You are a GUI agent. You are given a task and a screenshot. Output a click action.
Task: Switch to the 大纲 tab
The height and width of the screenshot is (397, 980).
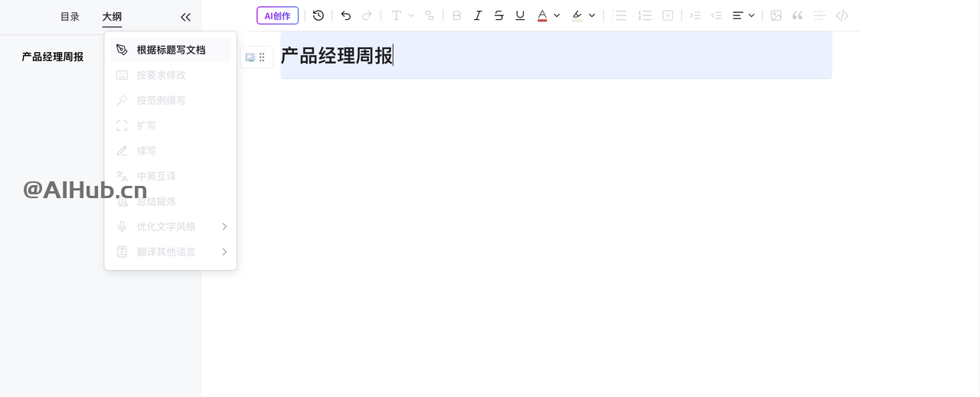click(x=112, y=17)
